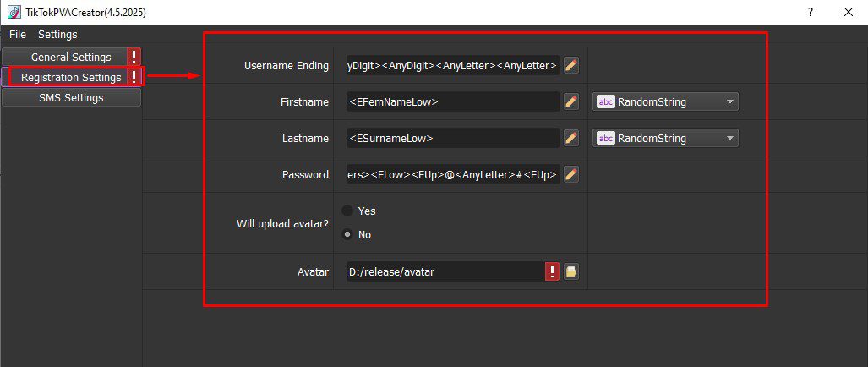Click the warning icon on General Settings
This screenshot has width=868, height=367.
click(x=134, y=57)
